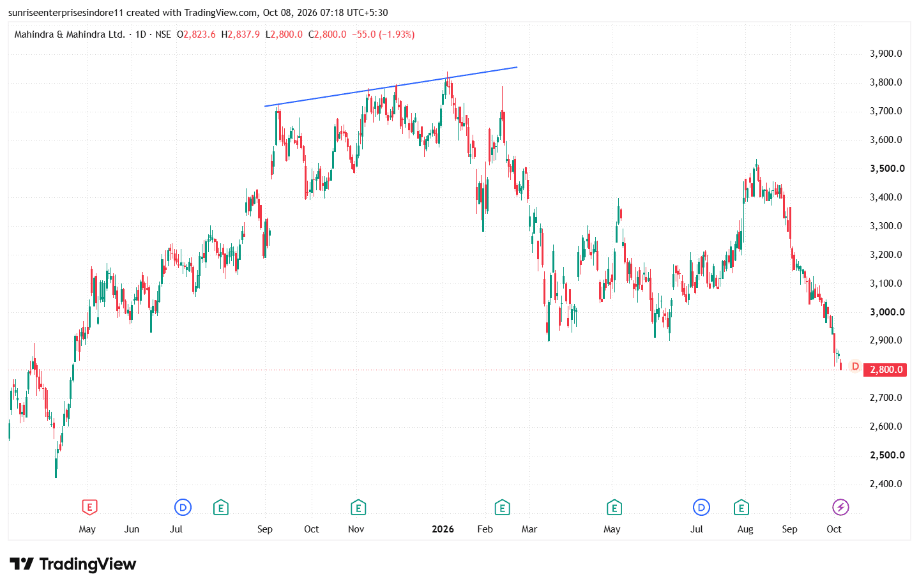Click the high value H2,837.9

240,34
